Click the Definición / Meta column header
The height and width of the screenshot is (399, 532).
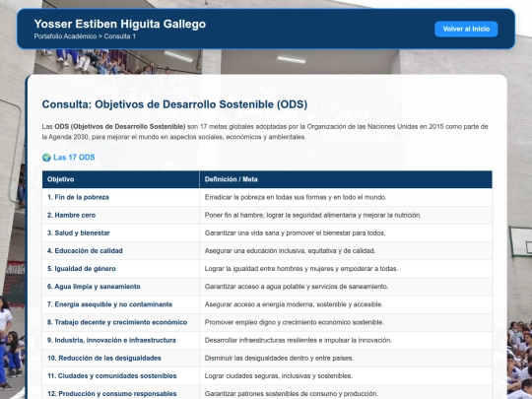[346, 179]
